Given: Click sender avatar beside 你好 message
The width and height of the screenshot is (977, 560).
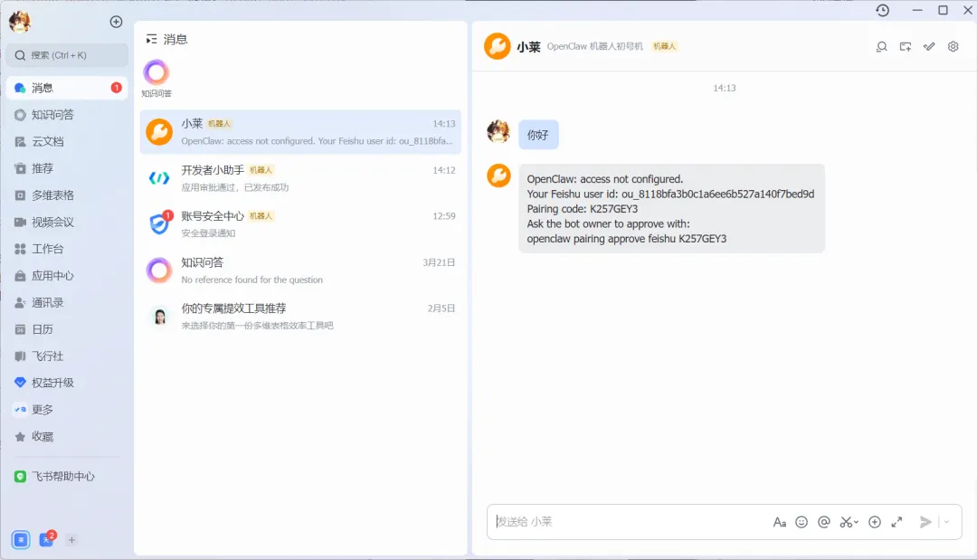Looking at the screenshot, I should click(x=498, y=132).
